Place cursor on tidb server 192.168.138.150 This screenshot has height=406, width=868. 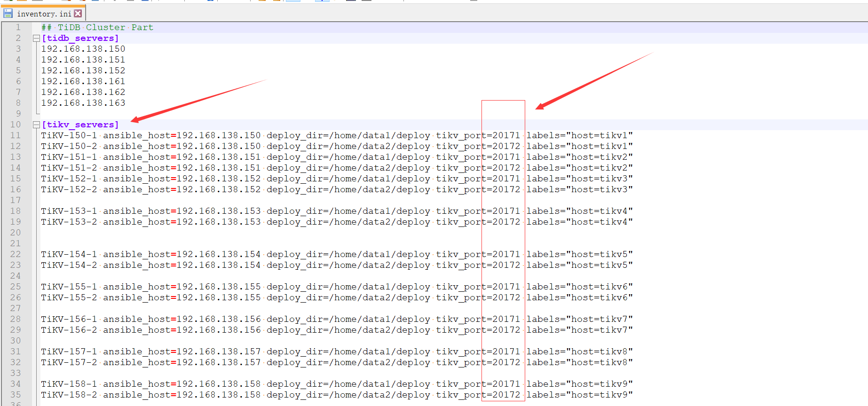coord(83,49)
